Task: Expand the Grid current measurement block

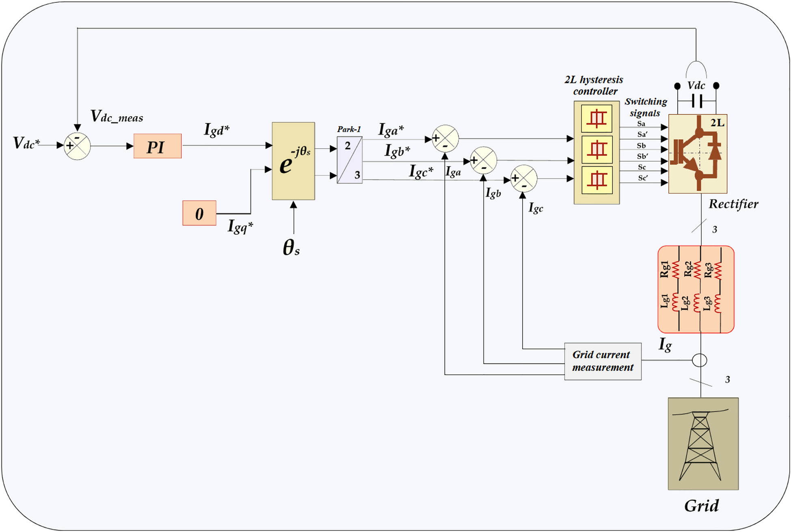Action: [603, 361]
